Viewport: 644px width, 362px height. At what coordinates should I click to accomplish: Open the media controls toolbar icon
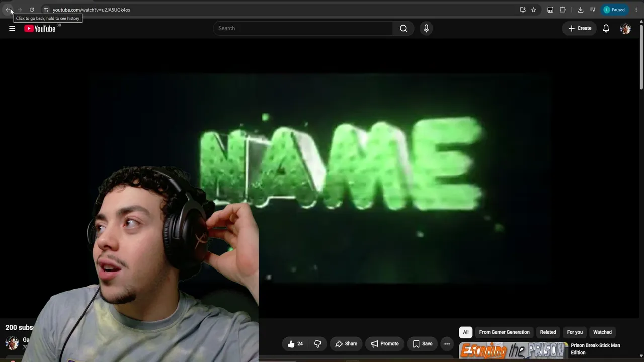593,10
